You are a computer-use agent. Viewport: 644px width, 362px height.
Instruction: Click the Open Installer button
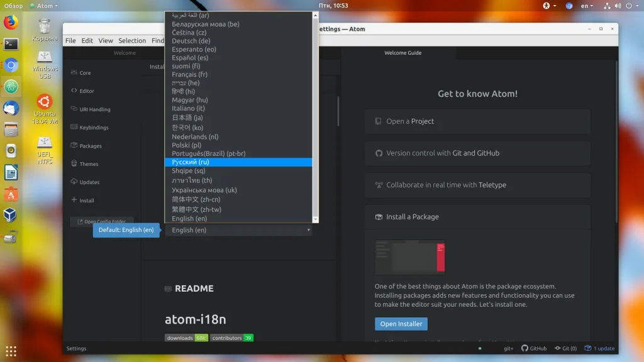(x=401, y=324)
